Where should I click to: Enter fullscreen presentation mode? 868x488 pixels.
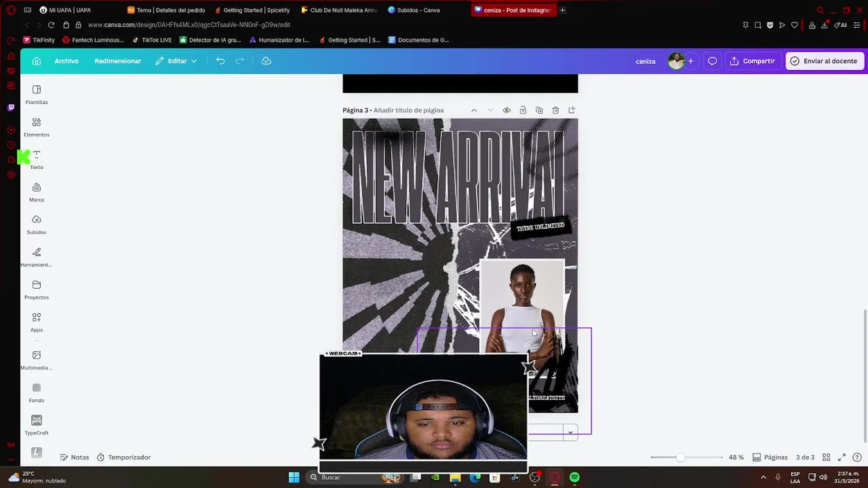842,457
